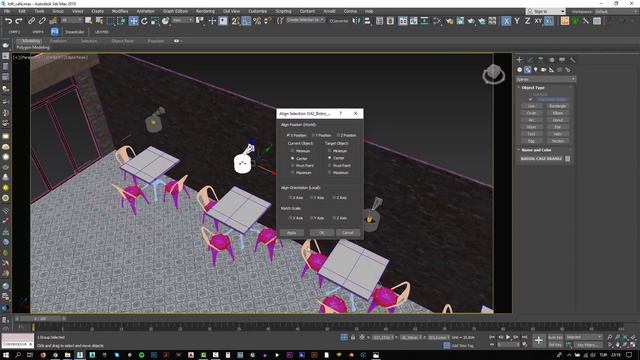640x360 pixels.
Task: Open the selection filter dropdown in toolbar
Action: click(72, 20)
